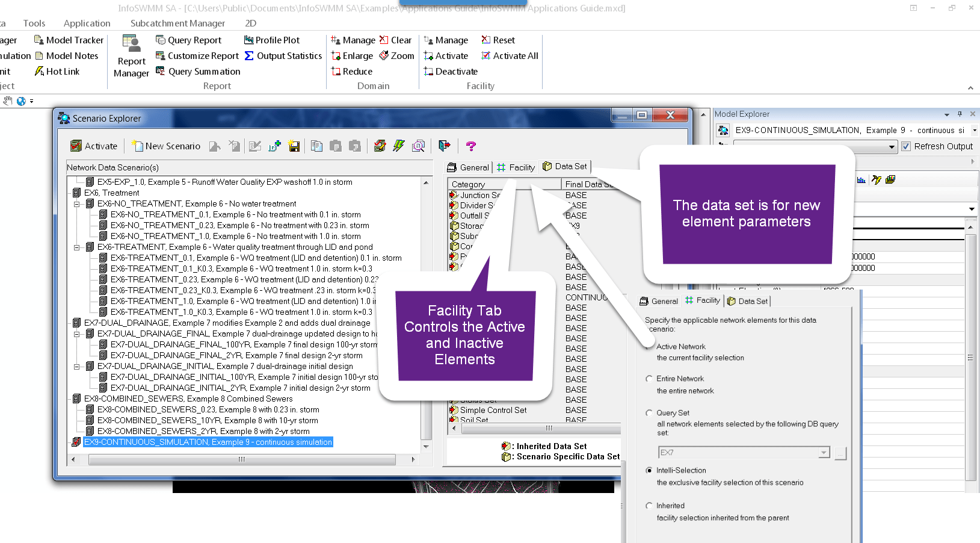The height and width of the screenshot is (543, 980).
Task: Clear the domain
Action: pos(395,40)
